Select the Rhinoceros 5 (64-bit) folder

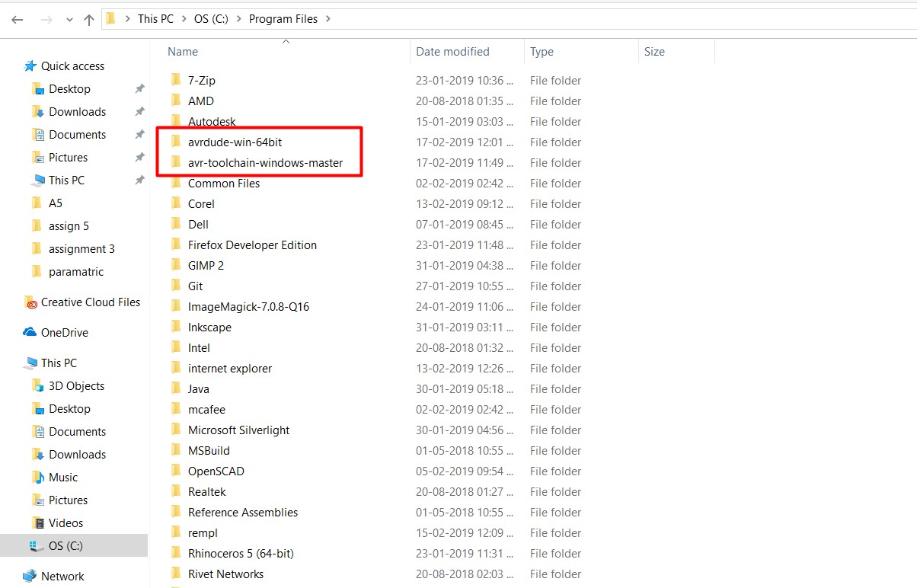pos(241,554)
